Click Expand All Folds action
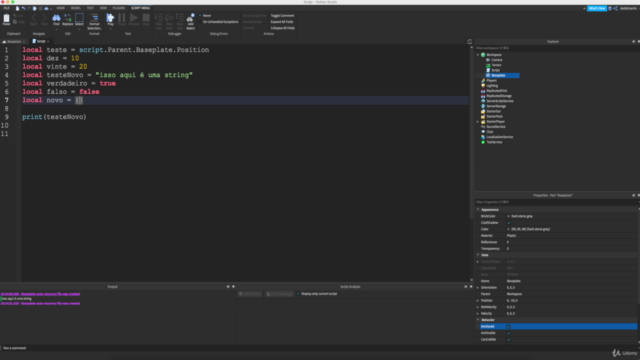The width and height of the screenshot is (640, 360). 282,22
